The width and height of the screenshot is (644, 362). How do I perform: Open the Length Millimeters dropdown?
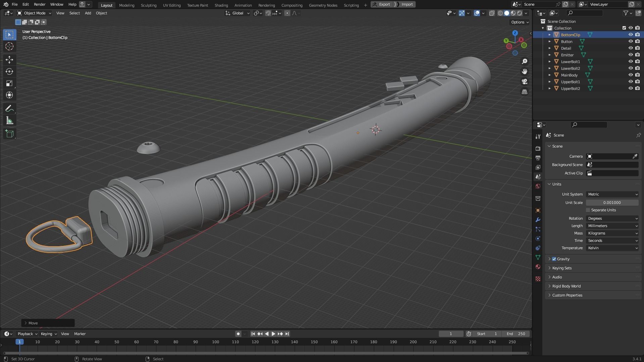(612, 226)
